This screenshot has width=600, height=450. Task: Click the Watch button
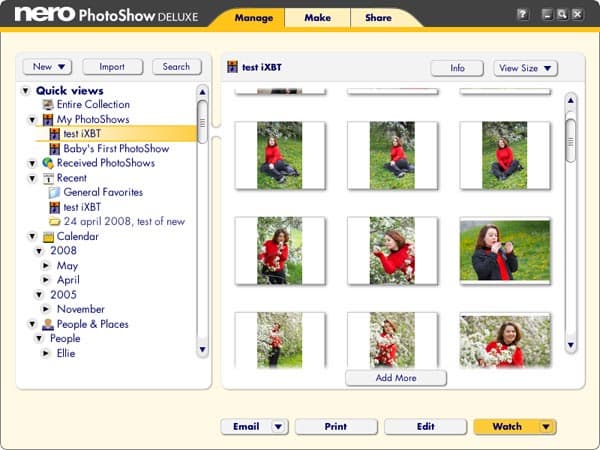click(507, 427)
